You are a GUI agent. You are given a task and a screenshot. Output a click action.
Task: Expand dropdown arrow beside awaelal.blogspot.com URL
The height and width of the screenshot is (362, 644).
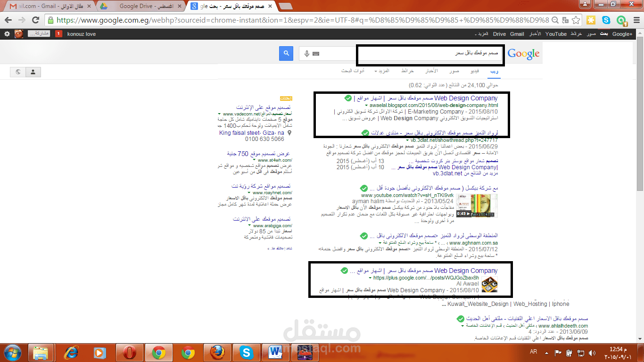367,106
